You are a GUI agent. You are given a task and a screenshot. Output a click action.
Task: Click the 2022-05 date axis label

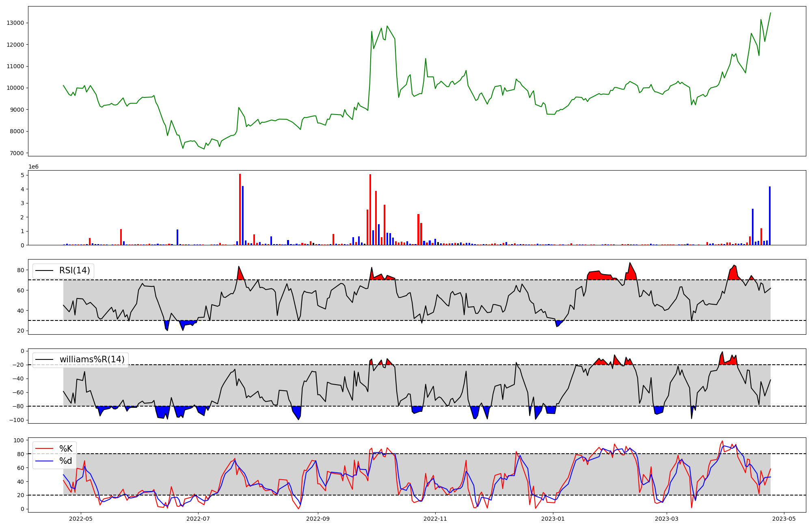click(81, 519)
